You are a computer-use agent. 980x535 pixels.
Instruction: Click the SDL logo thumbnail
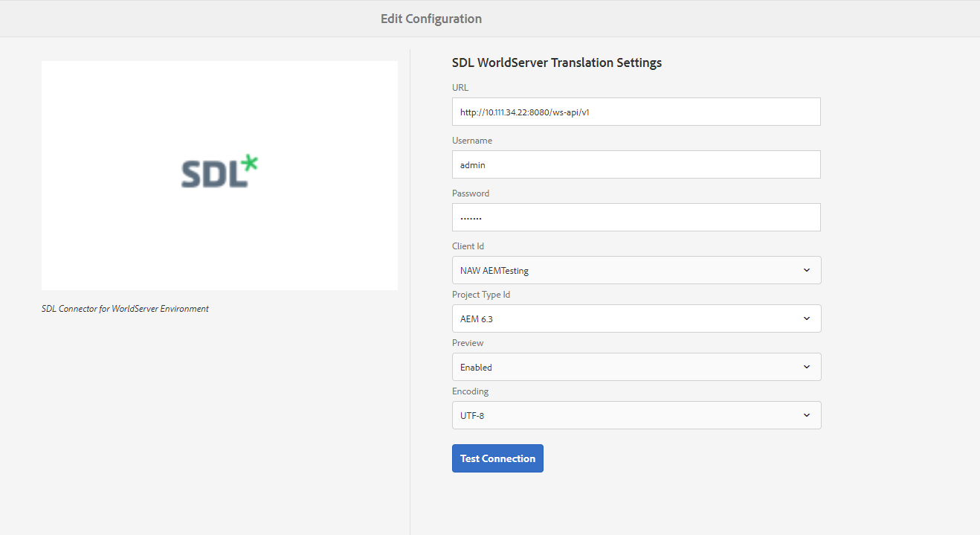coord(219,176)
